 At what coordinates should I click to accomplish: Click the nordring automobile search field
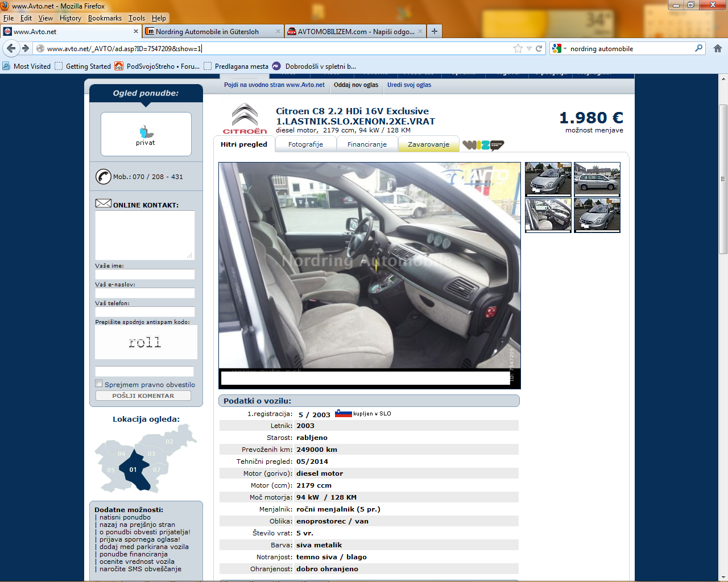coord(631,48)
